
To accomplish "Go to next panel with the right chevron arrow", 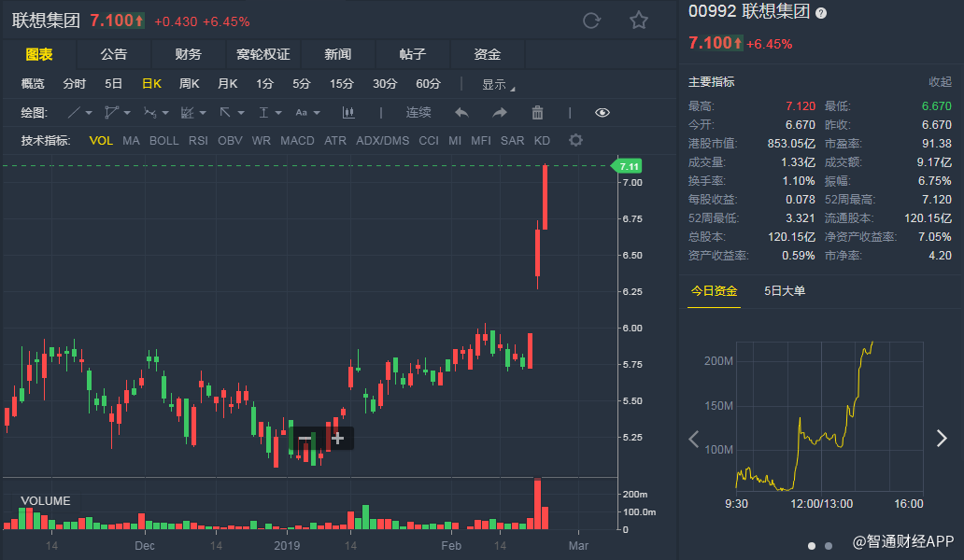I will 942,438.
